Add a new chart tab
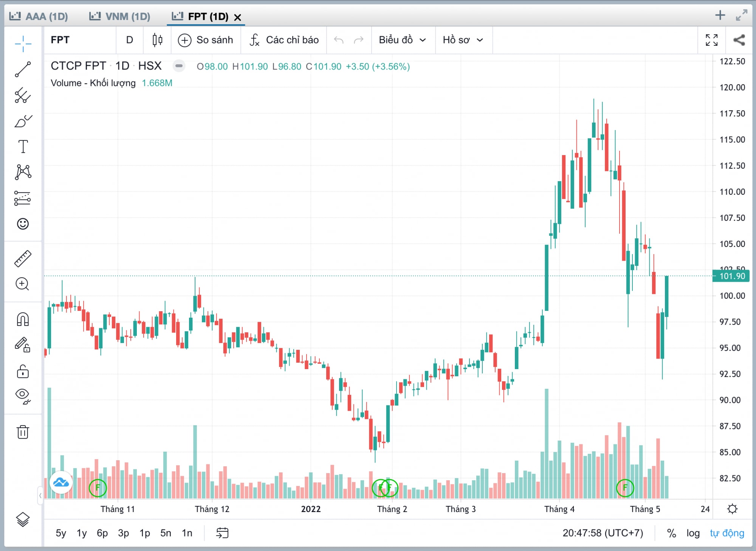The image size is (756, 551). pyautogui.click(x=720, y=15)
